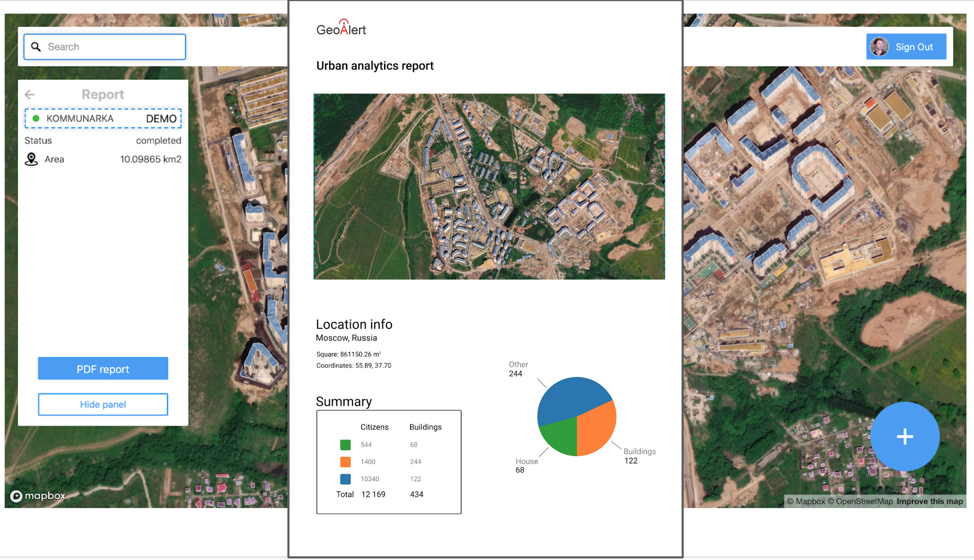Click the orange legend swatch in Summary
The width and height of the screenshot is (974, 560).
pos(345,462)
